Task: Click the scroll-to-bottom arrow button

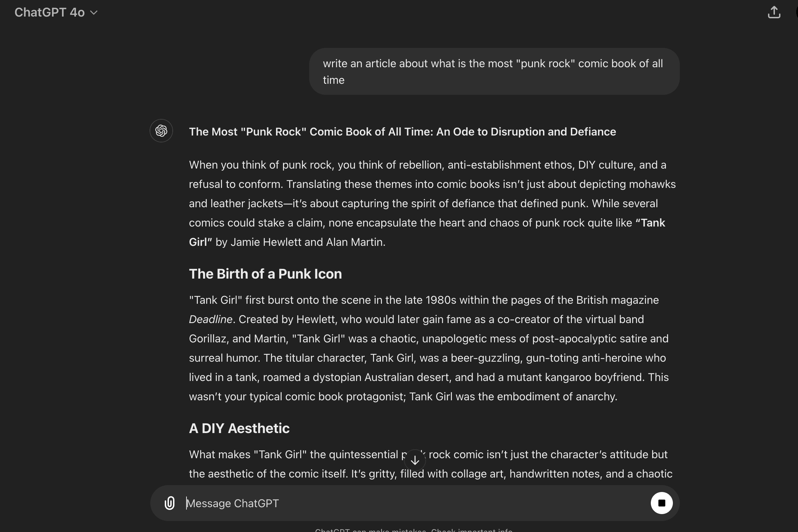Action: click(415, 460)
